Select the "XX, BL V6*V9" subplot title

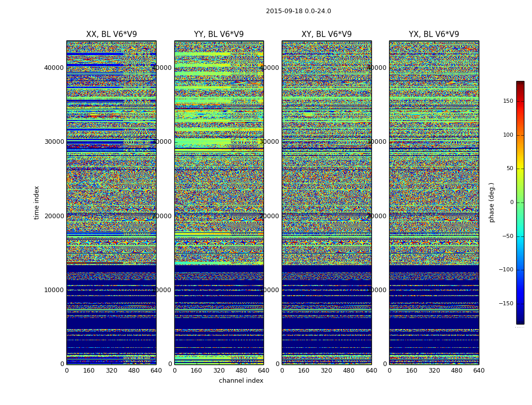tap(111, 34)
